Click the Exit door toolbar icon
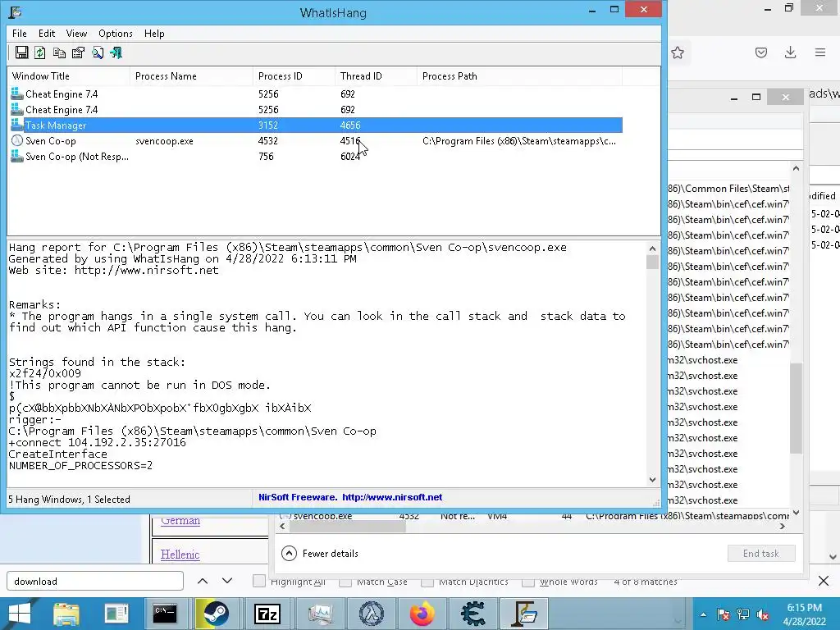The width and height of the screenshot is (840, 630). (116, 52)
